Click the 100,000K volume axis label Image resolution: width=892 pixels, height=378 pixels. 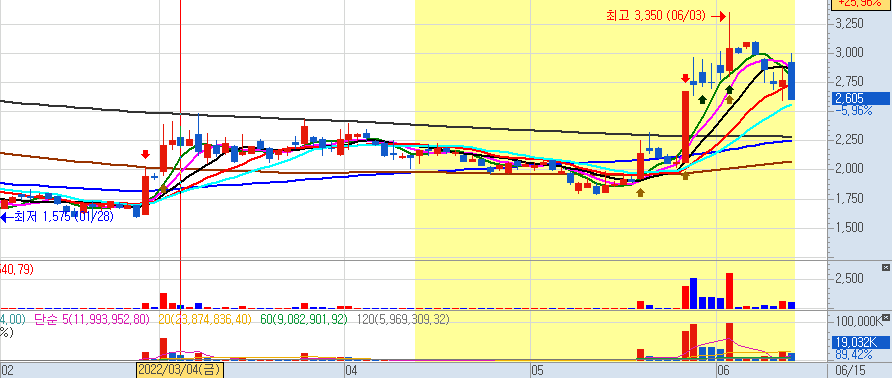(860, 322)
